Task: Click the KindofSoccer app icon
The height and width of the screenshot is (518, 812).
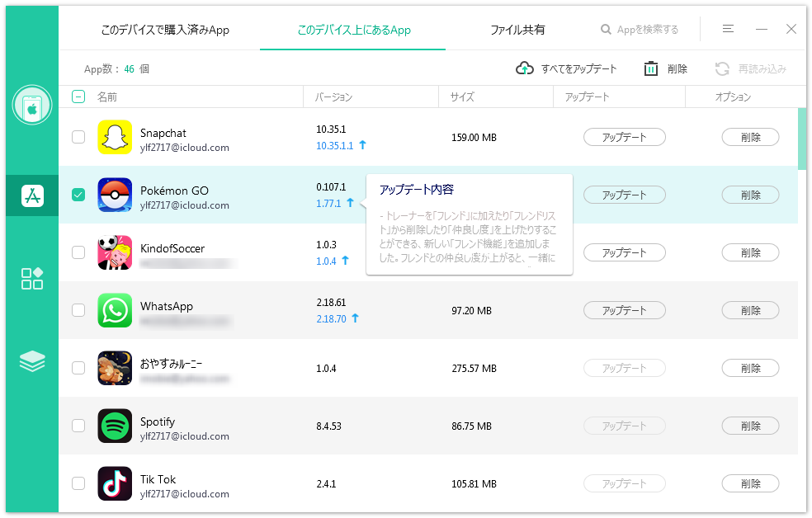Action: [115, 252]
